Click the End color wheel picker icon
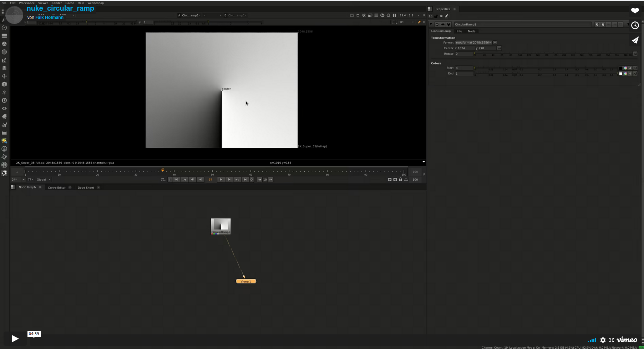644x349 pixels. [x=625, y=74]
